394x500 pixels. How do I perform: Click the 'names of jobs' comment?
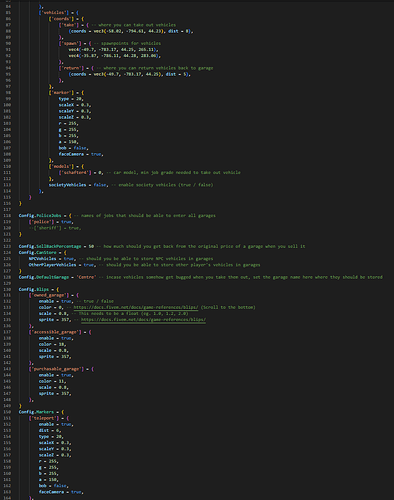pyautogui.click(x=146, y=216)
